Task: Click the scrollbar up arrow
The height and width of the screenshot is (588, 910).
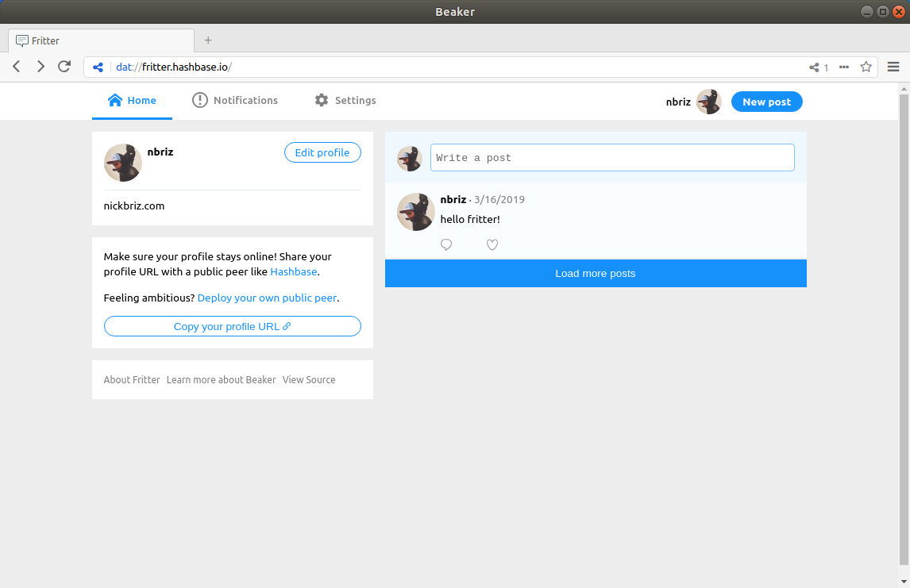Action: click(904, 89)
